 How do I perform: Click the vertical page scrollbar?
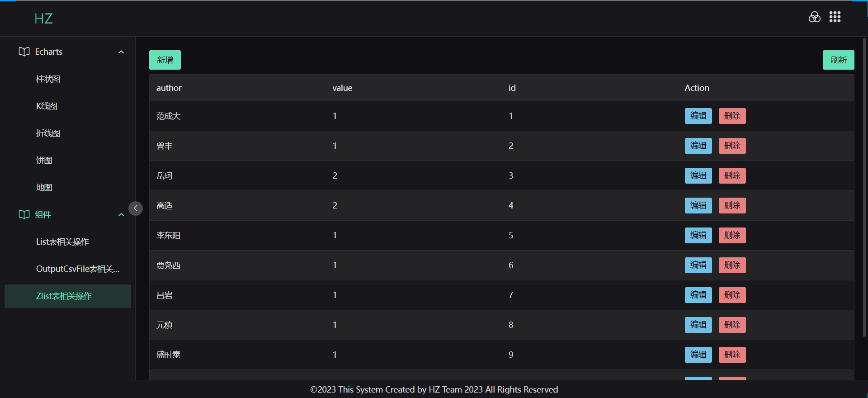[x=864, y=187]
